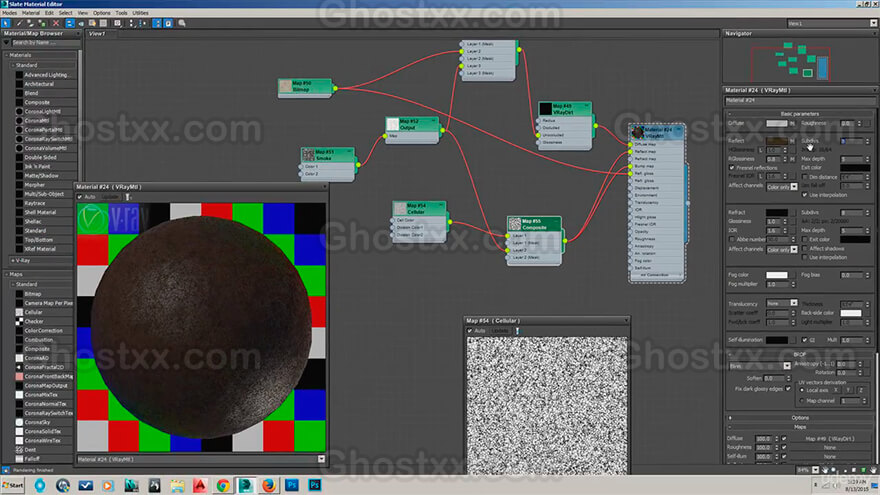Open File Explorer folder in taskbar
The width and height of the screenshot is (880, 495).
point(177,485)
